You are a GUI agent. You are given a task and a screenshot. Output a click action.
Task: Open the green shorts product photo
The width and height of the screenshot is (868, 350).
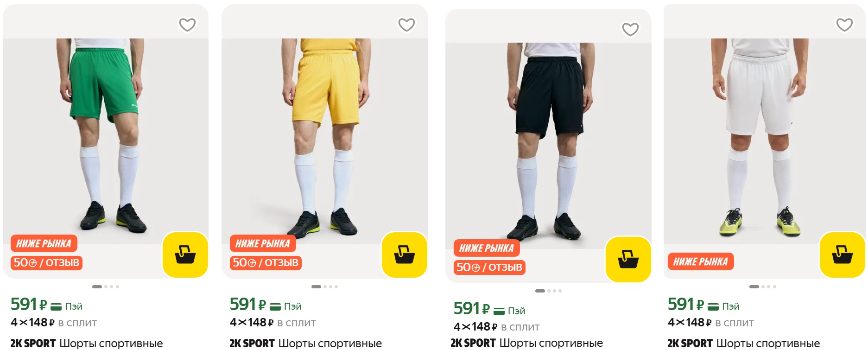pyautogui.click(x=106, y=134)
